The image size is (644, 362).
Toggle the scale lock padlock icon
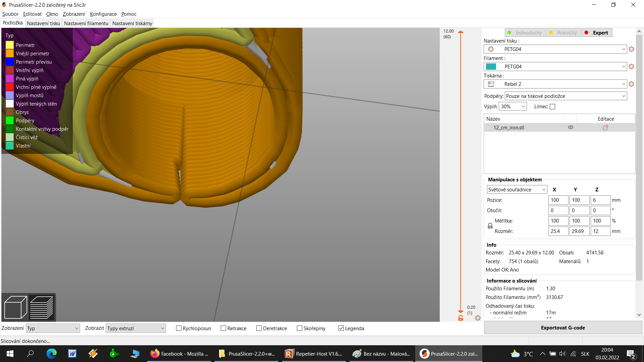pos(490,226)
